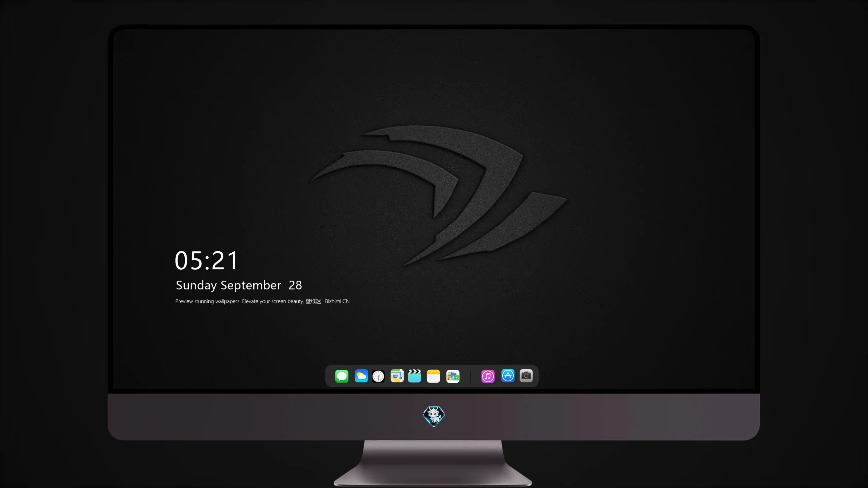Click the "Preview stunning wallpapers" tagline text
Image resolution: width=868 pixels, height=488 pixels.
262,301
